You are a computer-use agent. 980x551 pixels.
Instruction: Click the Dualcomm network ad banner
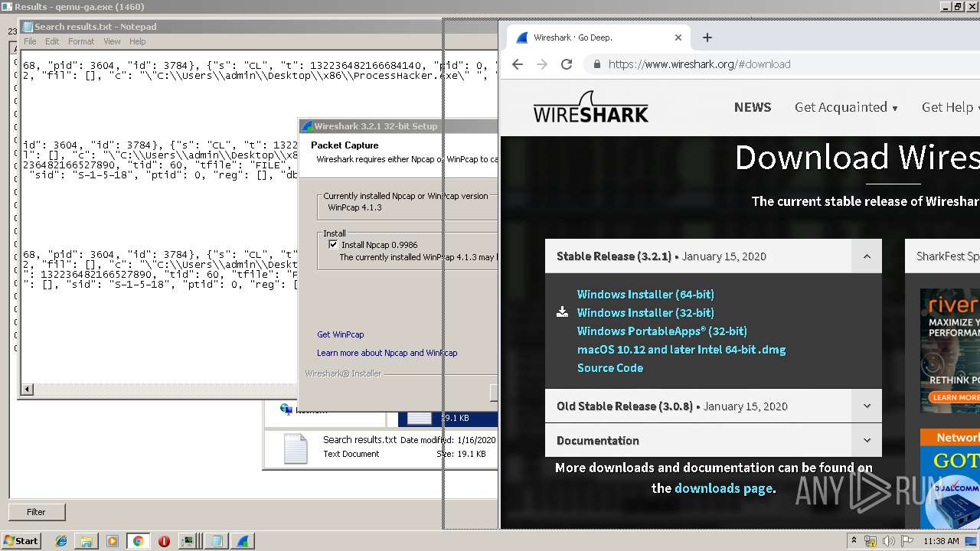[949, 478]
